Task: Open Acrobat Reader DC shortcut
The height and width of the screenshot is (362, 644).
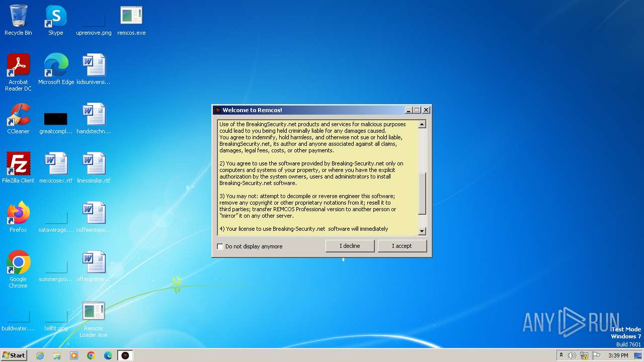Action: 18,72
